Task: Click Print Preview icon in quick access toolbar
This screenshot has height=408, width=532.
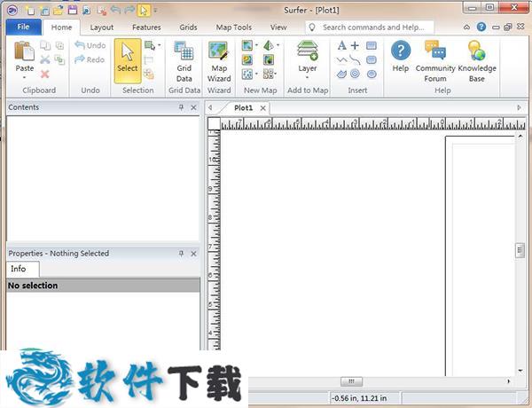Action: tap(87, 11)
